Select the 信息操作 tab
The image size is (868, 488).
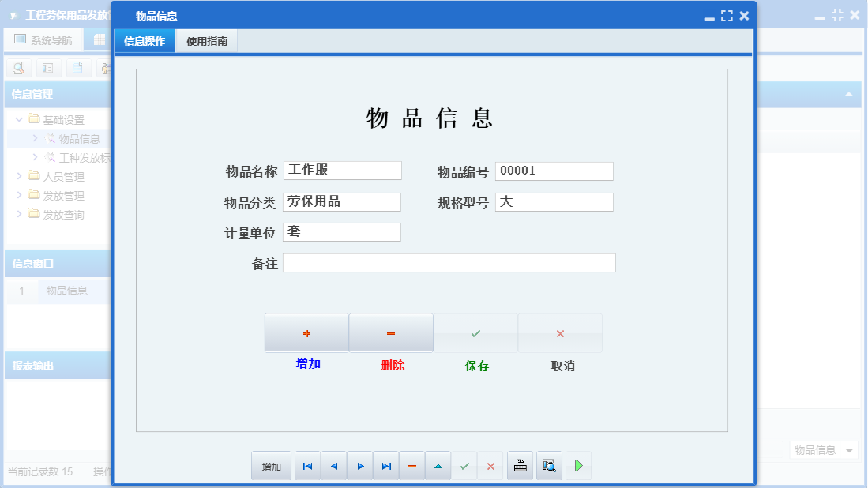point(144,40)
